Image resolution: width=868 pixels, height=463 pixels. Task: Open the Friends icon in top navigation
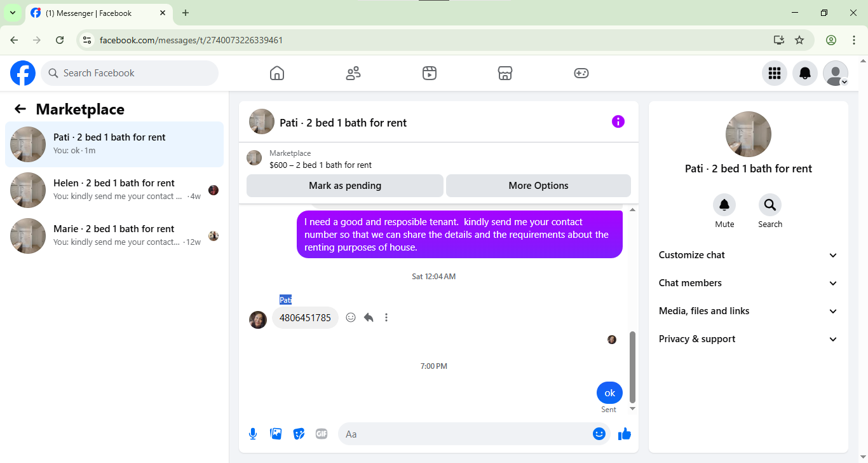pyautogui.click(x=353, y=73)
